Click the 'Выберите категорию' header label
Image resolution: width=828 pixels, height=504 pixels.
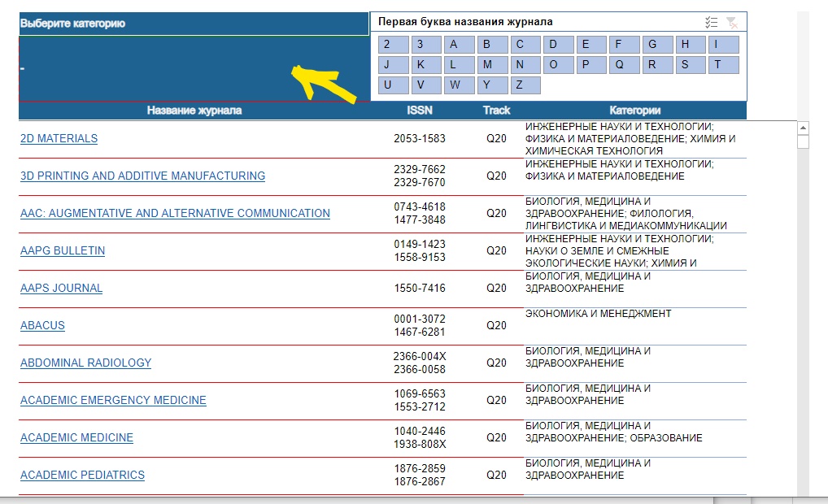(x=73, y=24)
